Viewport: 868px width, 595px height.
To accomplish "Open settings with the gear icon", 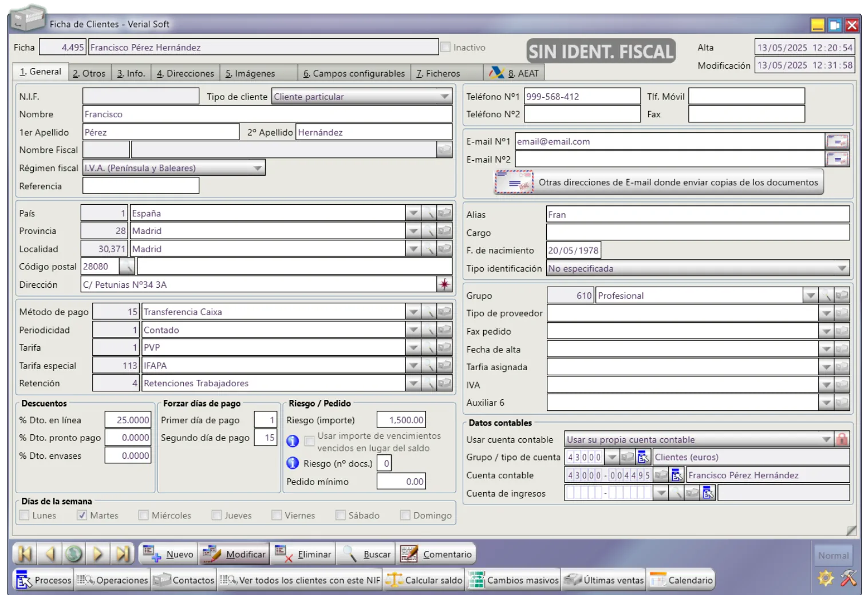I will tap(826, 578).
